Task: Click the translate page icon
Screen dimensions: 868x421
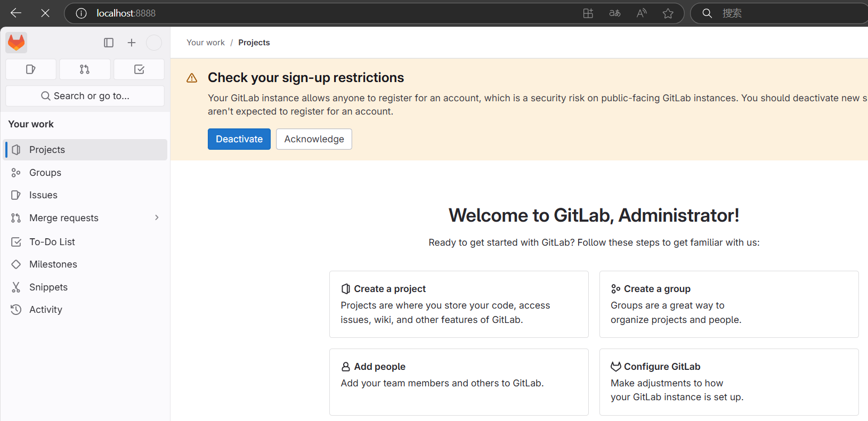Action: click(x=615, y=13)
